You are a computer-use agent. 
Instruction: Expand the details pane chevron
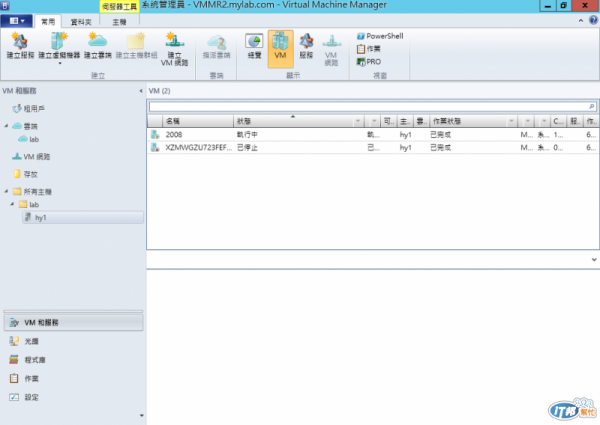[x=594, y=259]
